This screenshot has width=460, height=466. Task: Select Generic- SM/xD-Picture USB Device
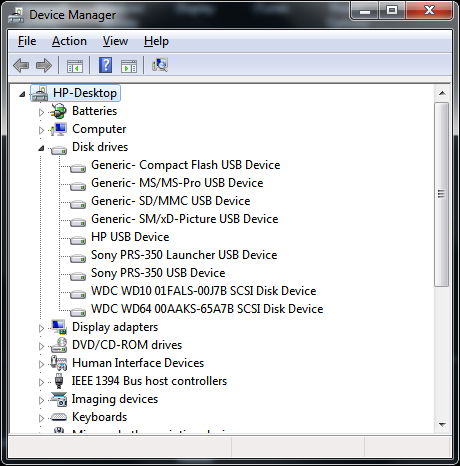(x=185, y=219)
